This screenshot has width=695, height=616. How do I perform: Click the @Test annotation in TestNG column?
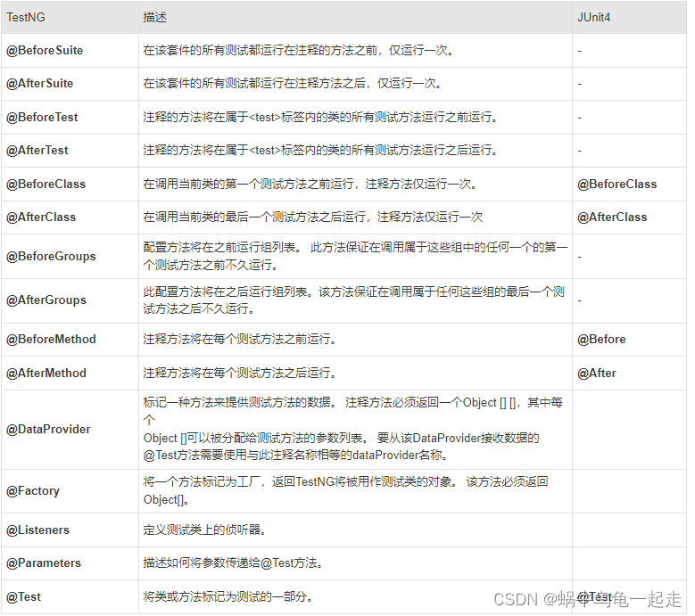click(23, 597)
